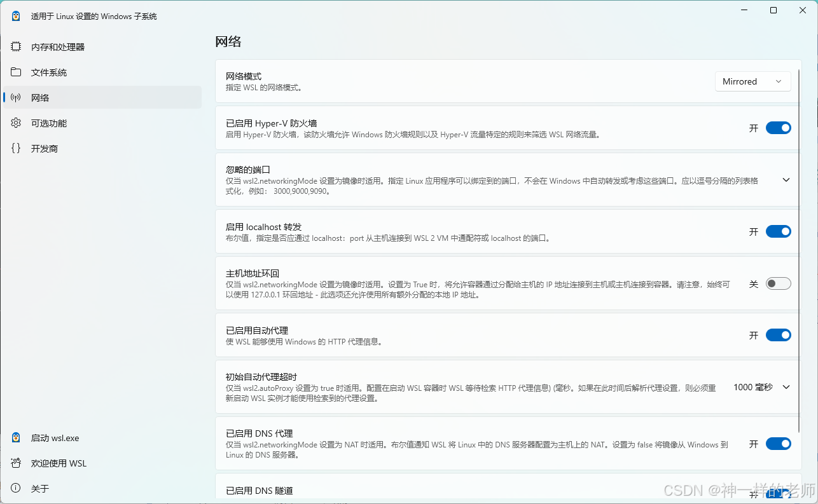Click the 1000 毫秒 timeout value
818x504 pixels.
click(752, 387)
